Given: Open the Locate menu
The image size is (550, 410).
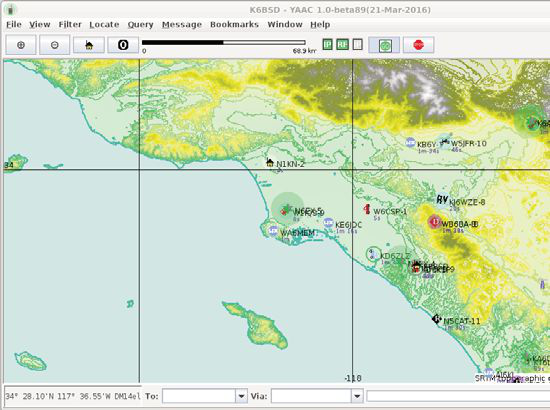Looking at the screenshot, I should point(104,25).
